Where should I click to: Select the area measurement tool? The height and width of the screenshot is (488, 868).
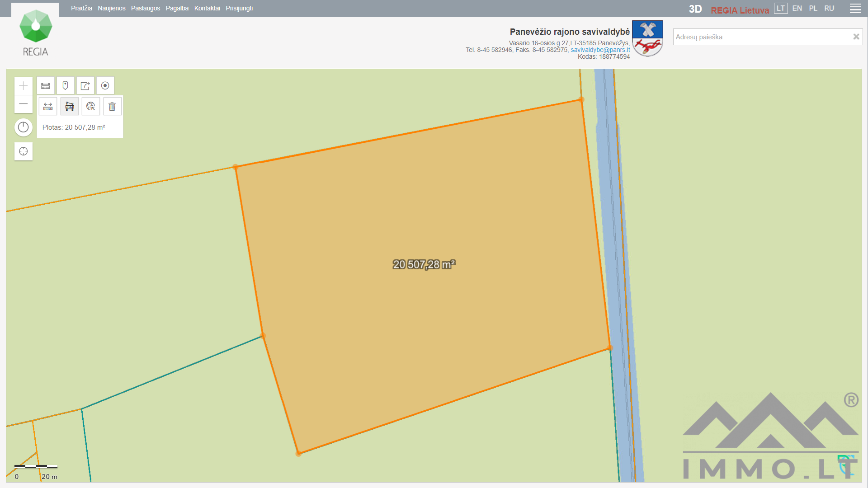tap(70, 107)
